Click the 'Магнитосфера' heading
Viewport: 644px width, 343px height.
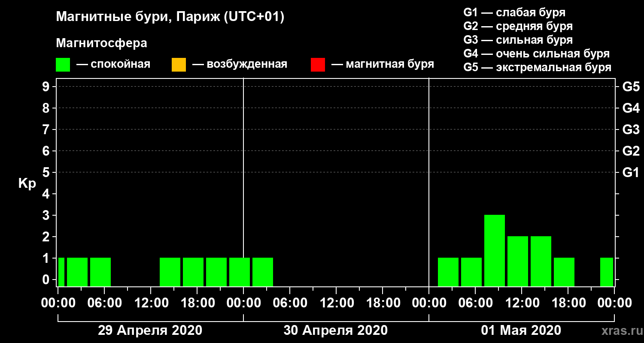(x=101, y=43)
